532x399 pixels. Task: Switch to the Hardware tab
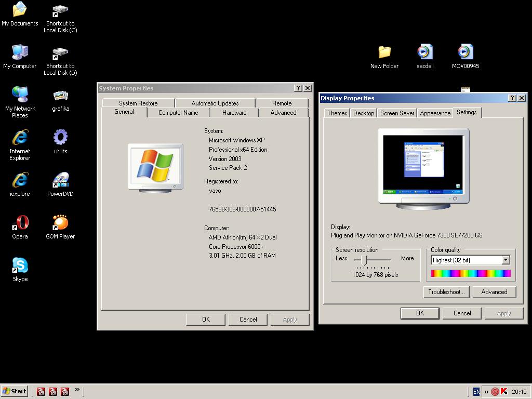pos(234,113)
